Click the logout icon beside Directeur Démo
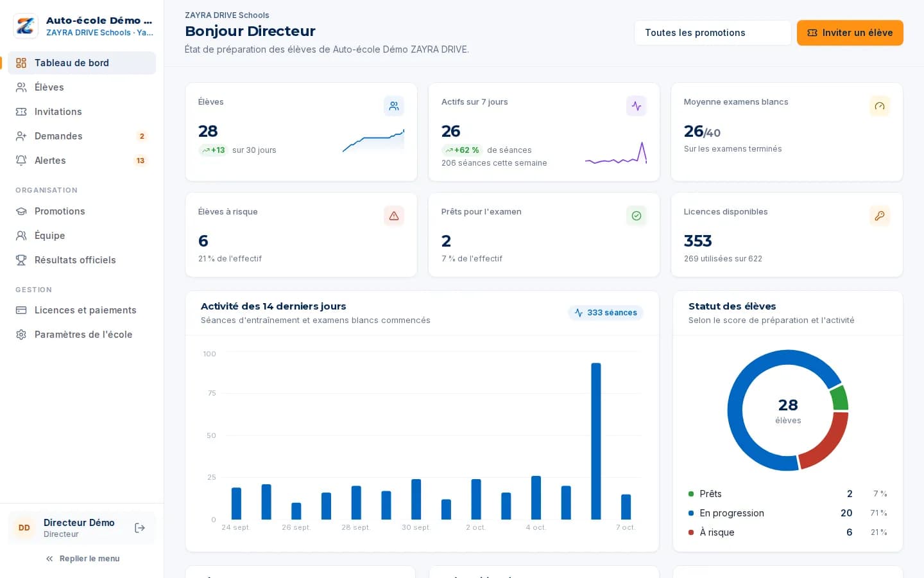 point(140,528)
